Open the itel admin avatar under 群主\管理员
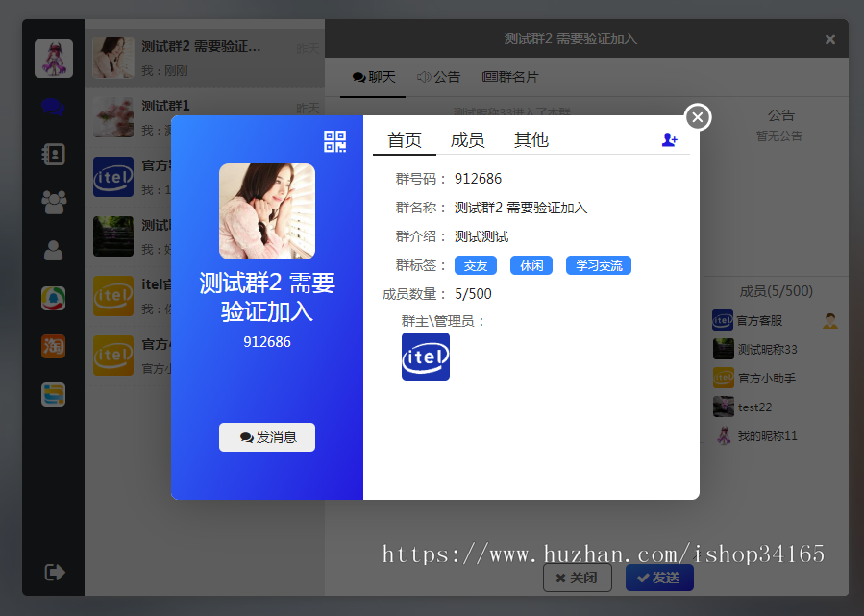The image size is (864, 616). tap(425, 357)
